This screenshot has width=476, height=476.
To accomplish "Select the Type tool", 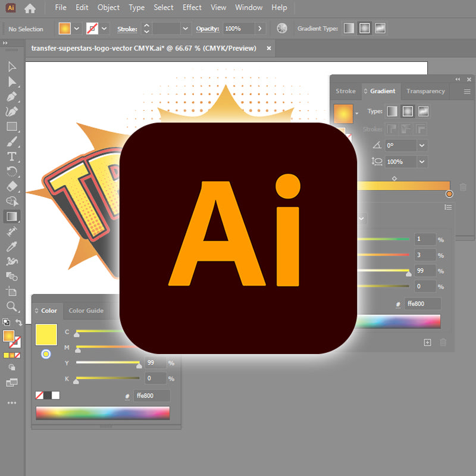I will tap(12, 156).
